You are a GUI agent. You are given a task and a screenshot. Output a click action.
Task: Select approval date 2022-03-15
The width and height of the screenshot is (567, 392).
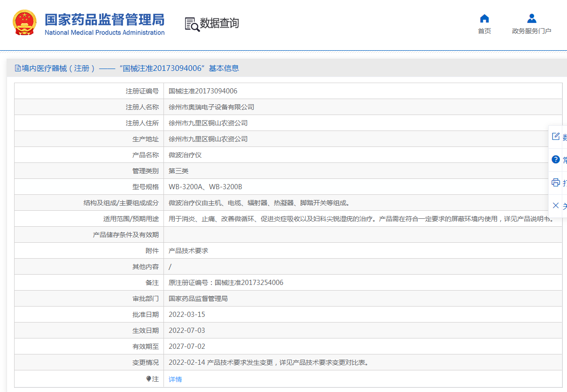click(187, 315)
